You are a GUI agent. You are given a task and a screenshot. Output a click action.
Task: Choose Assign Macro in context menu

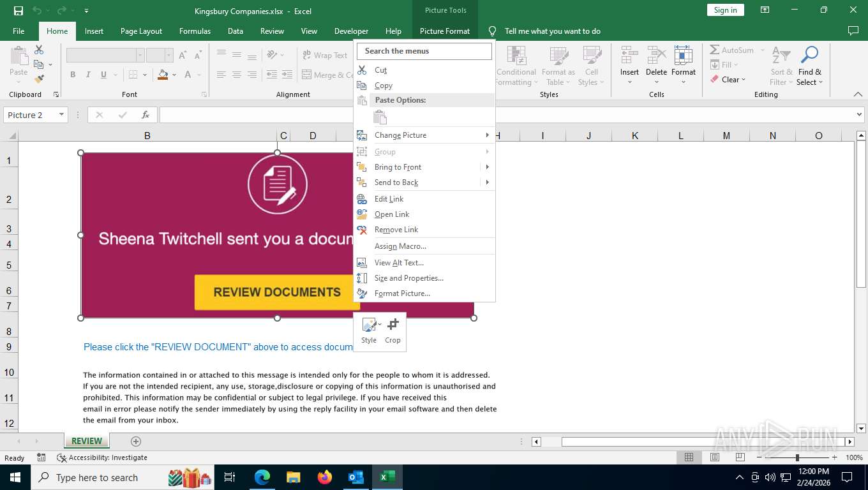(x=424, y=246)
